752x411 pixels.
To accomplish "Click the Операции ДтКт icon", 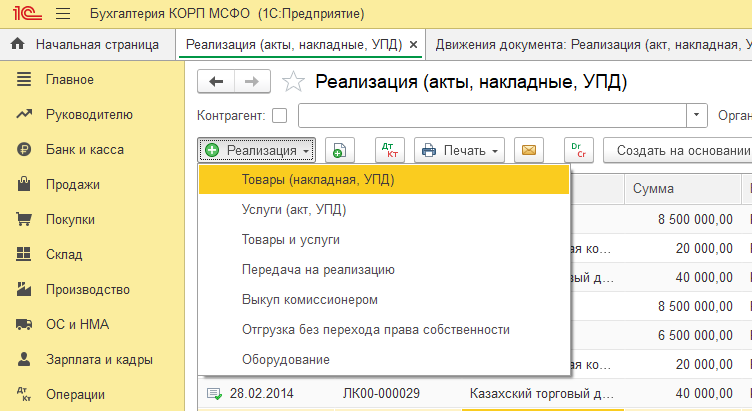I will point(24,394).
